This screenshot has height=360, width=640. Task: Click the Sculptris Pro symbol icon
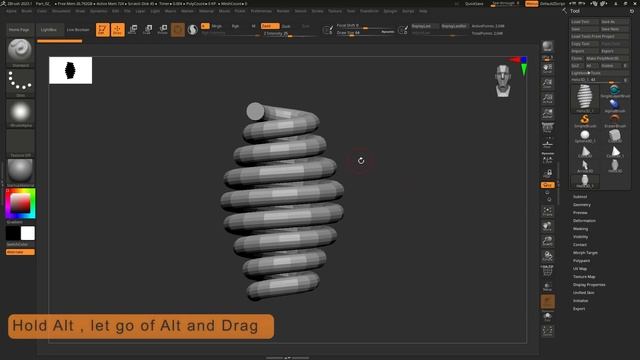(x=193, y=29)
